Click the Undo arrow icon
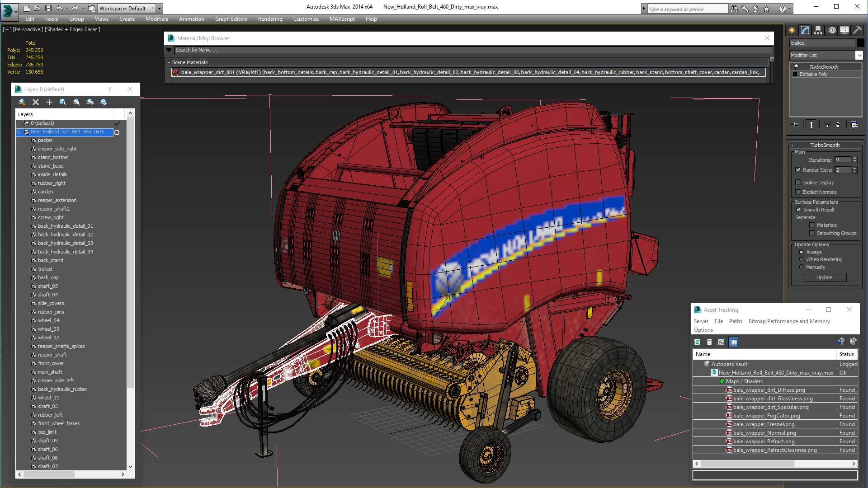This screenshot has height=488, width=868. [x=59, y=8]
